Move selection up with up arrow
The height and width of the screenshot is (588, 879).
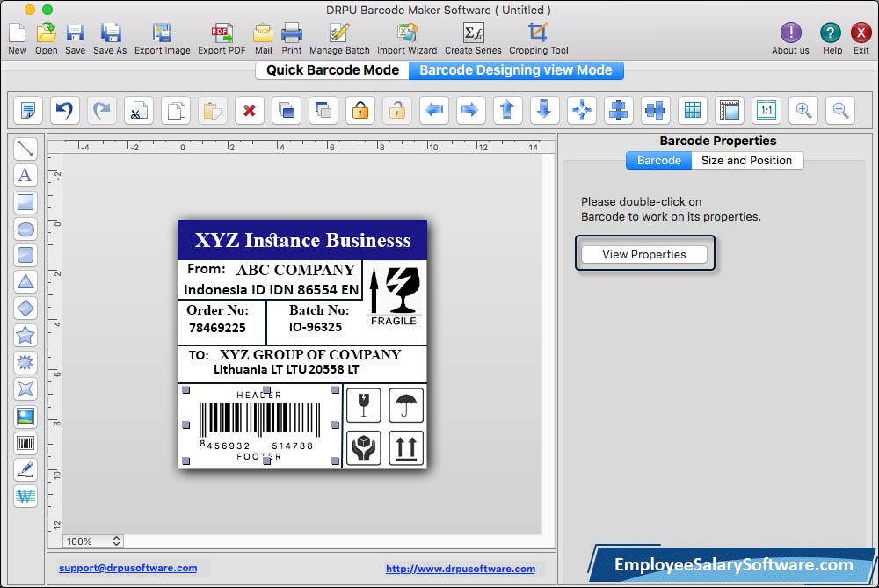coord(507,110)
